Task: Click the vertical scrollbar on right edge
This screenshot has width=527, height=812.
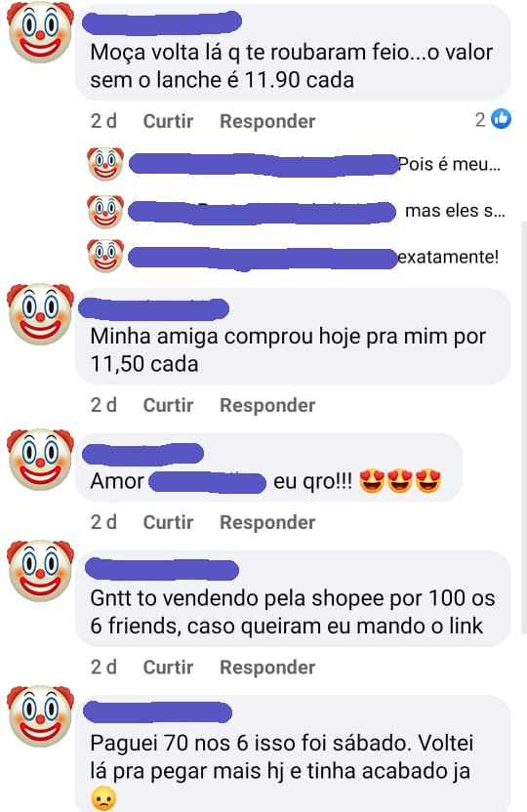Action: click(x=523, y=427)
